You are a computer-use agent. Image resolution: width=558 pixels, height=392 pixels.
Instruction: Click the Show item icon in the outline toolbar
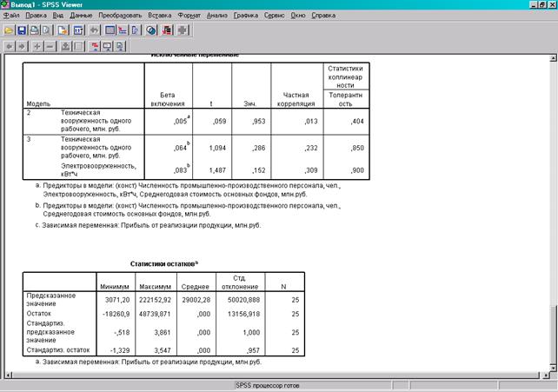[x=66, y=46]
